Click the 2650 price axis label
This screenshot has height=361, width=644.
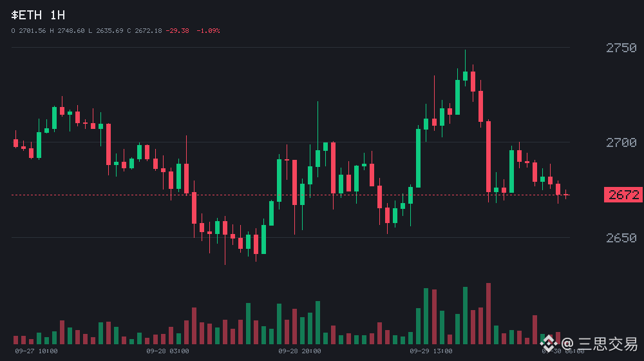[x=621, y=238]
